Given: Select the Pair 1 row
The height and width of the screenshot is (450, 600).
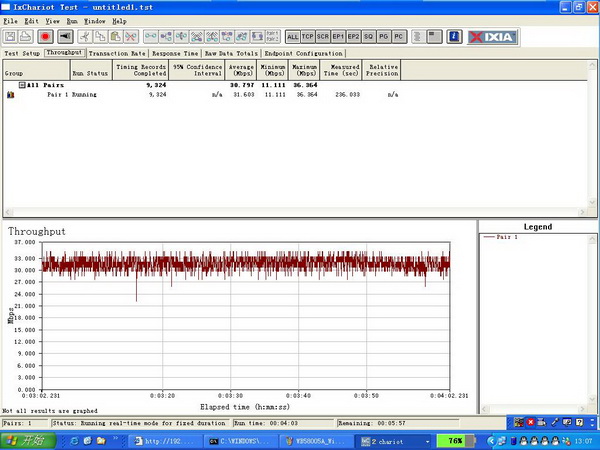Looking at the screenshot, I should 58,94.
